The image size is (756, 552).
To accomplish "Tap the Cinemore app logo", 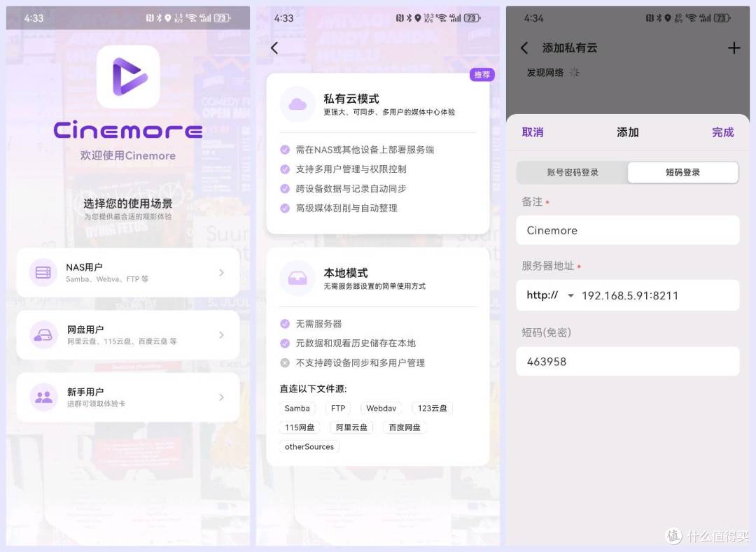I will (x=128, y=77).
